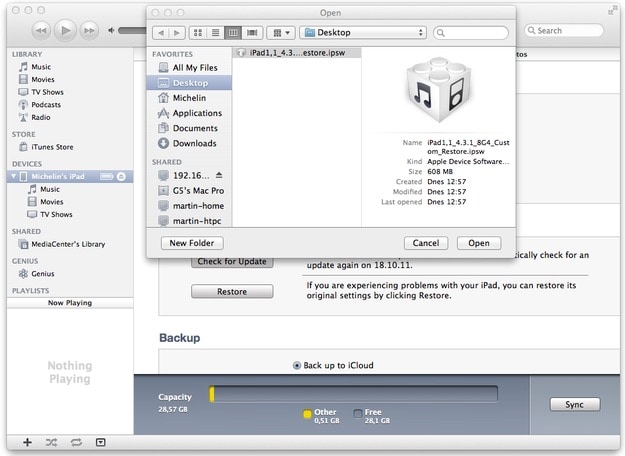Image resolution: width=625 pixels, height=456 pixels.
Task: Click the ipsw file preview icon
Action: click(439, 89)
